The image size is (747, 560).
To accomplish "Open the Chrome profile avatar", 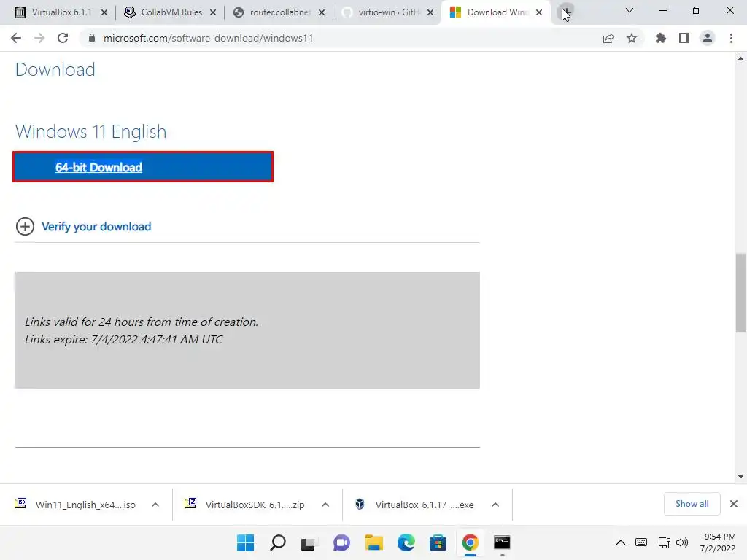I will point(708,38).
